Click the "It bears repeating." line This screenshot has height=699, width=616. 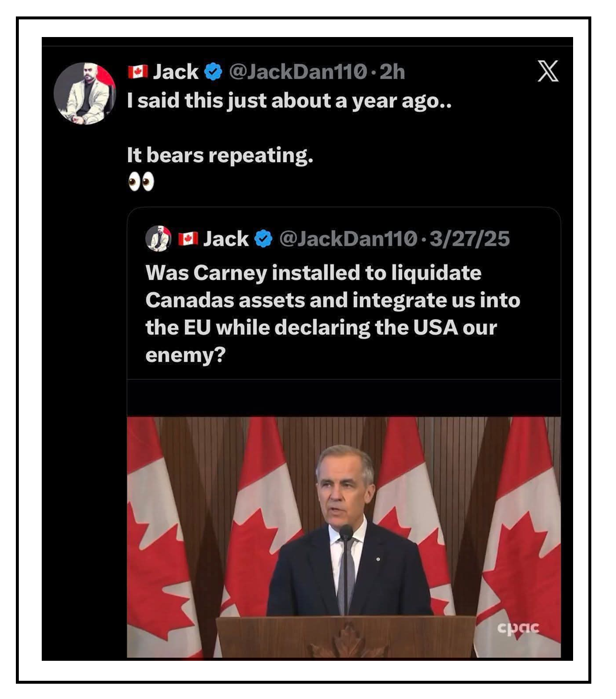pos(220,155)
